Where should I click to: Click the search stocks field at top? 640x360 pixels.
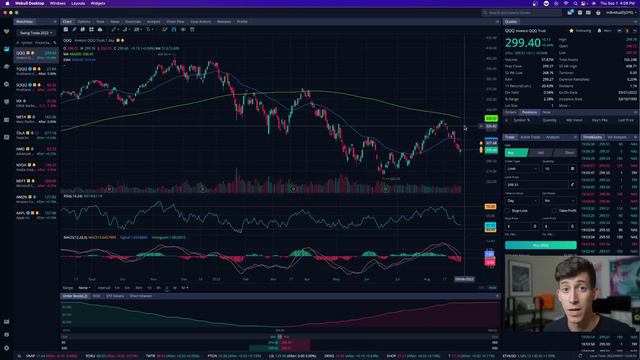522,13
